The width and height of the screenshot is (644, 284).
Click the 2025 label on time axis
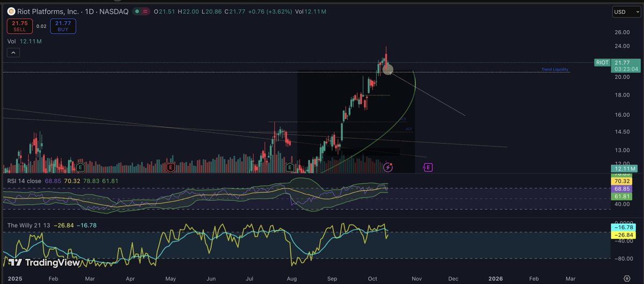tap(16, 278)
